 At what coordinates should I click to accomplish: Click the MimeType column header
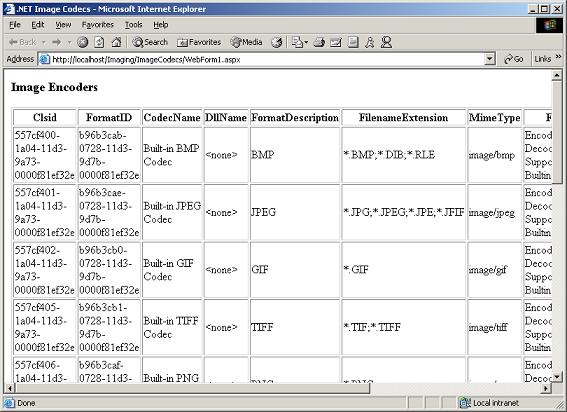coord(495,118)
